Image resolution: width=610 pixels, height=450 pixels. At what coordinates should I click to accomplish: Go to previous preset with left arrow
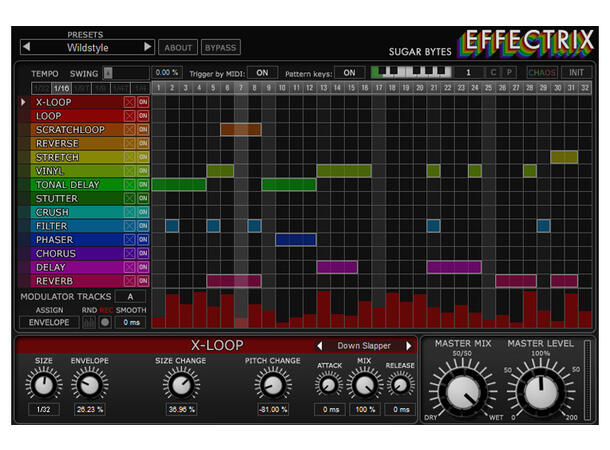coord(26,47)
